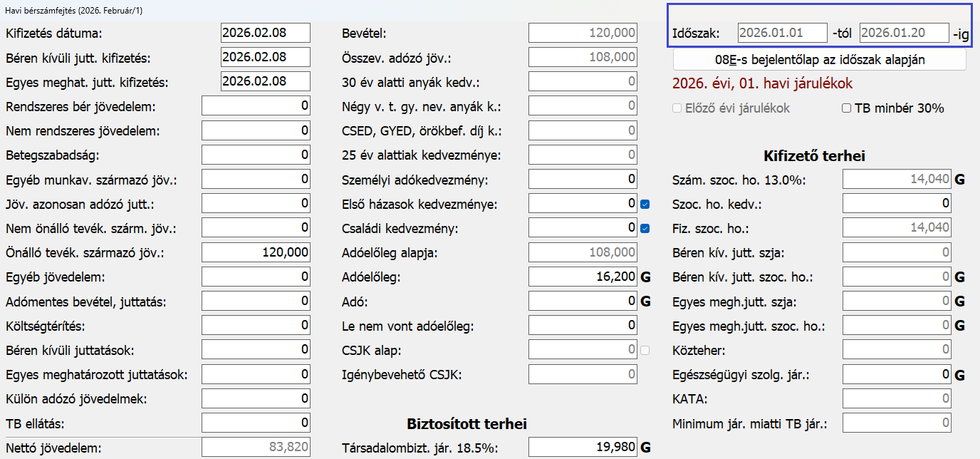980x459 pixels.
Task: Click the Rendszeres bér jövedelem field
Action: pyautogui.click(x=256, y=106)
